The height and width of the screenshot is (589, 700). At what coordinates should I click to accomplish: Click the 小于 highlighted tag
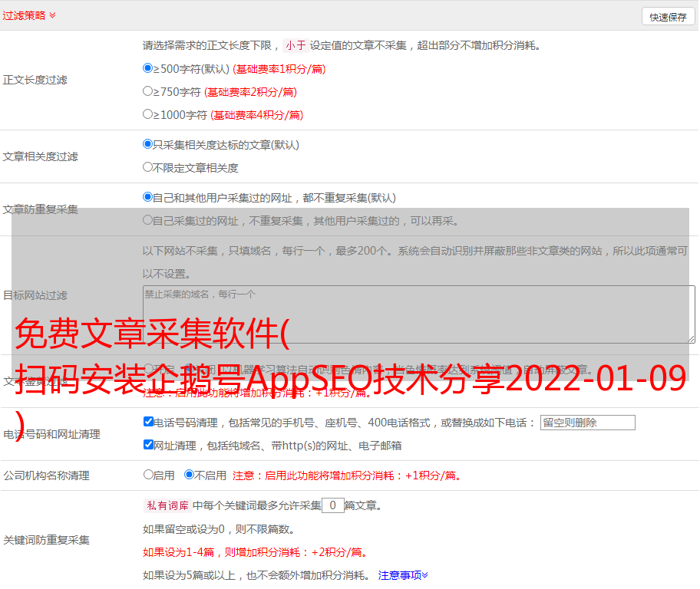pos(296,45)
